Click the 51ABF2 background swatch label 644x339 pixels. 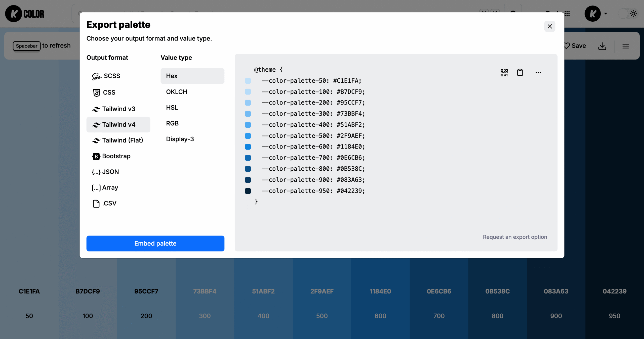coord(263,291)
